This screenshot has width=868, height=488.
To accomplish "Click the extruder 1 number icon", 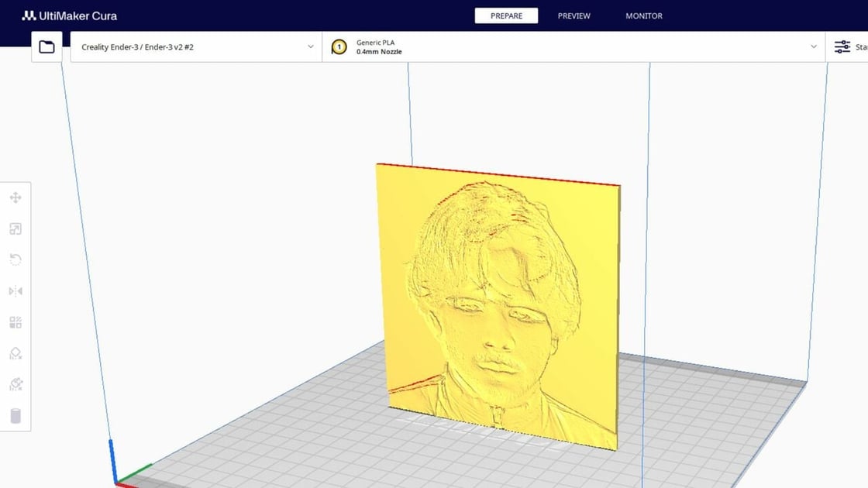I will click(x=339, y=46).
